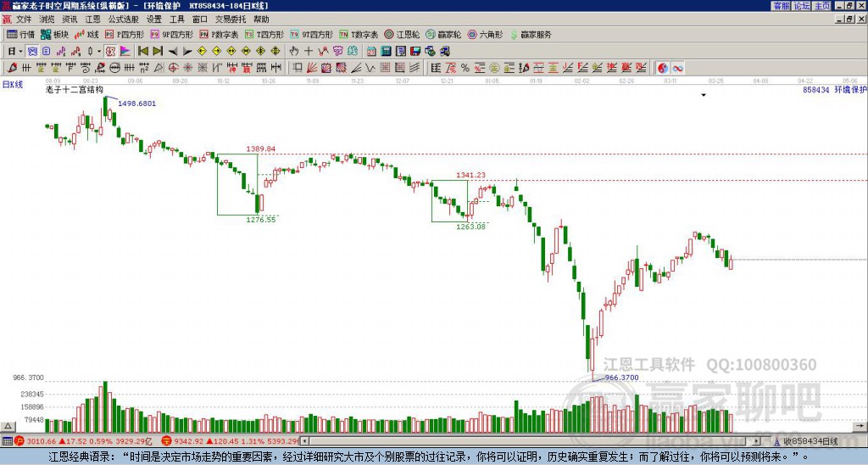Viewport: 868px width, 465px height.
Task: Select the red fan lines tool
Action: 312,68
